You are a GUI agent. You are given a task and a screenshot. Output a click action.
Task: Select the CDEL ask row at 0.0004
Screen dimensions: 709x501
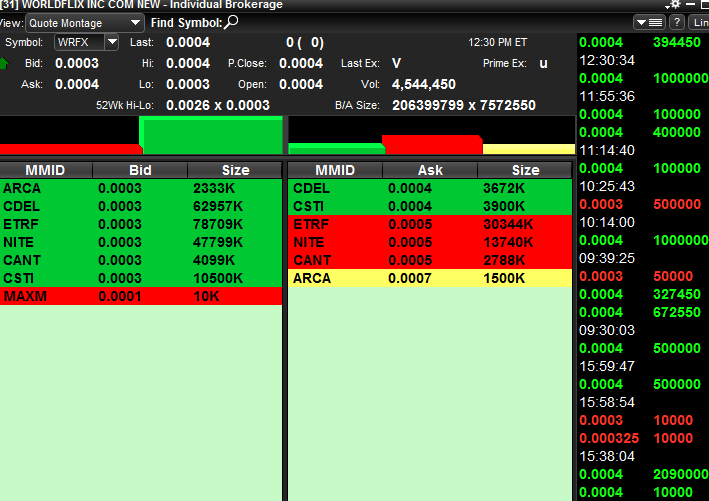click(x=429, y=188)
